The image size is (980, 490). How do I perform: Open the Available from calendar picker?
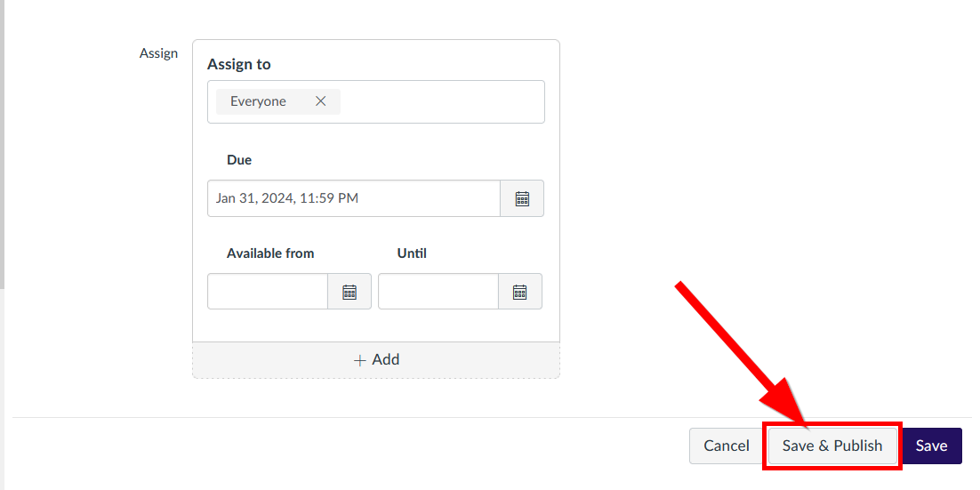pos(349,292)
